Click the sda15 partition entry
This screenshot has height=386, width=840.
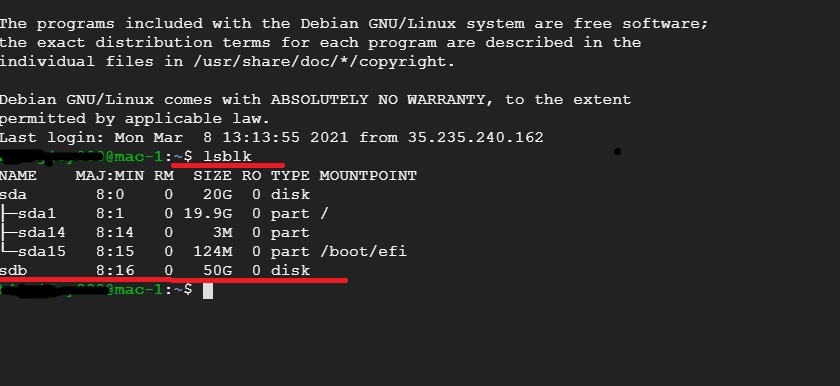pyautogui.click(x=41, y=252)
